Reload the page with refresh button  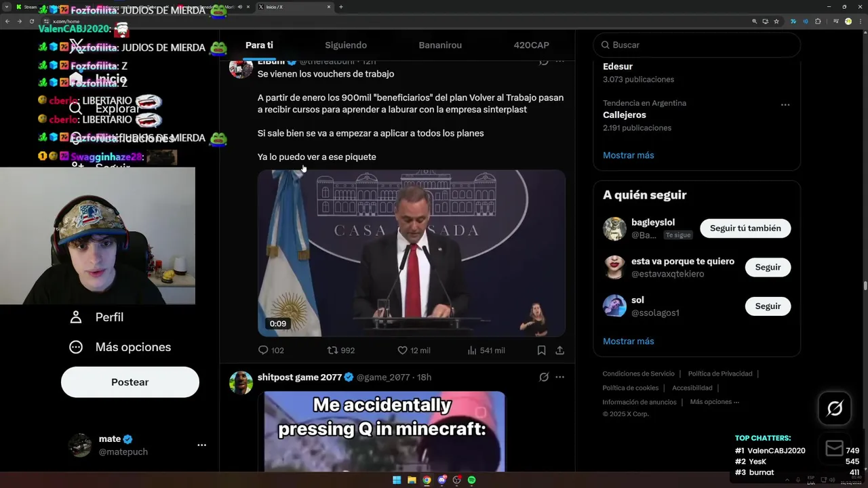31,21
